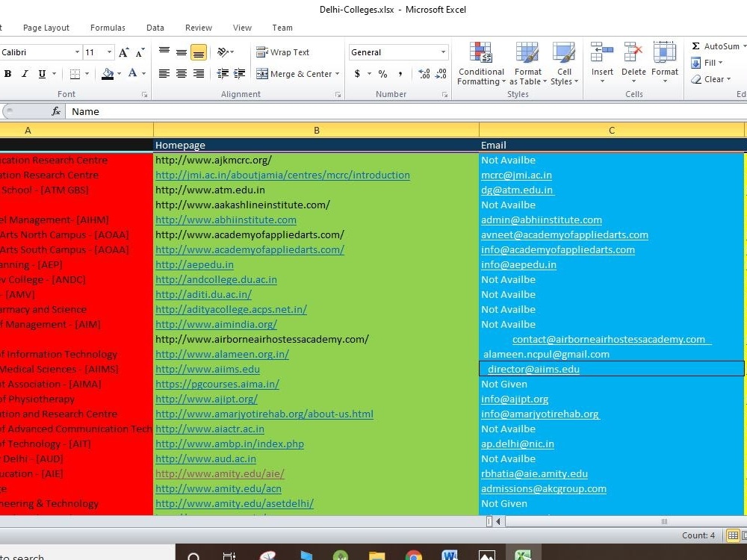Open Format as Table gallery
The height and width of the screenshot is (560, 747).
(x=528, y=63)
